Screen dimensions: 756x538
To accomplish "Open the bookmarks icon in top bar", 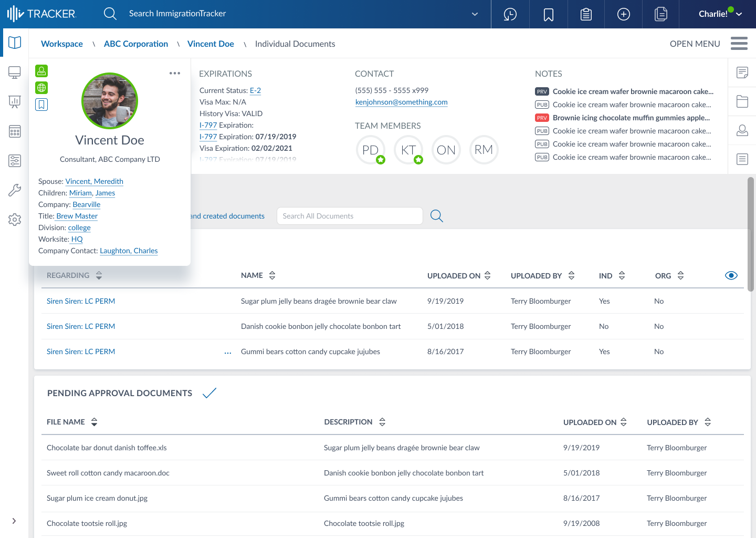I will [549, 14].
